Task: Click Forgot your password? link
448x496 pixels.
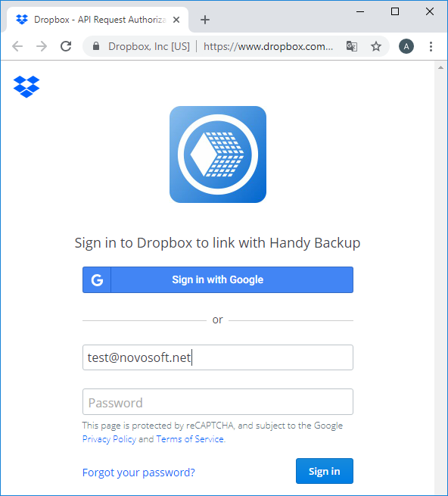Action: [138, 473]
